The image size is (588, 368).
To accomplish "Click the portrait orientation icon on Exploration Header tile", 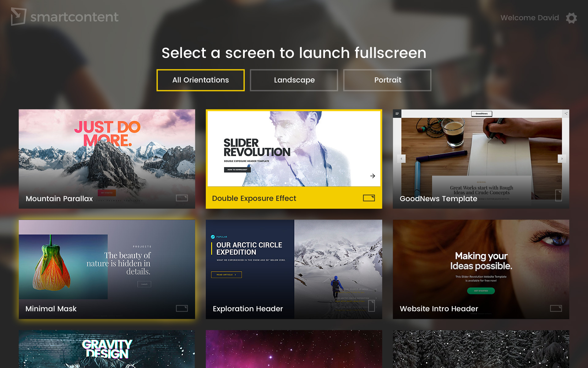I will (x=371, y=305).
